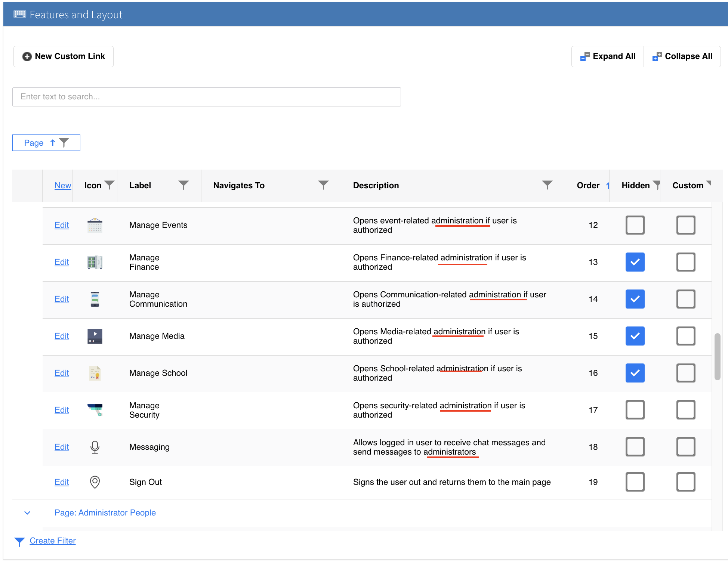
Task: Click New Custom Link button
Action: tap(64, 57)
